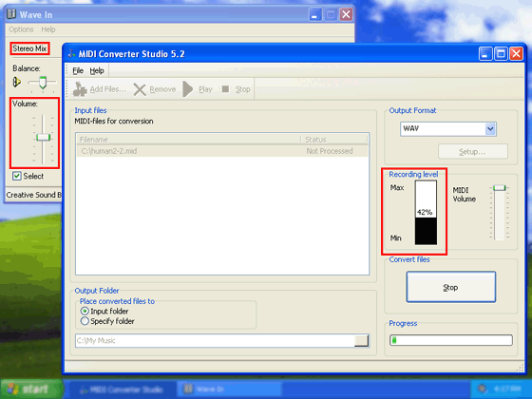
Task: Click the Stereo Mix label in Wave In
Action: point(29,48)
